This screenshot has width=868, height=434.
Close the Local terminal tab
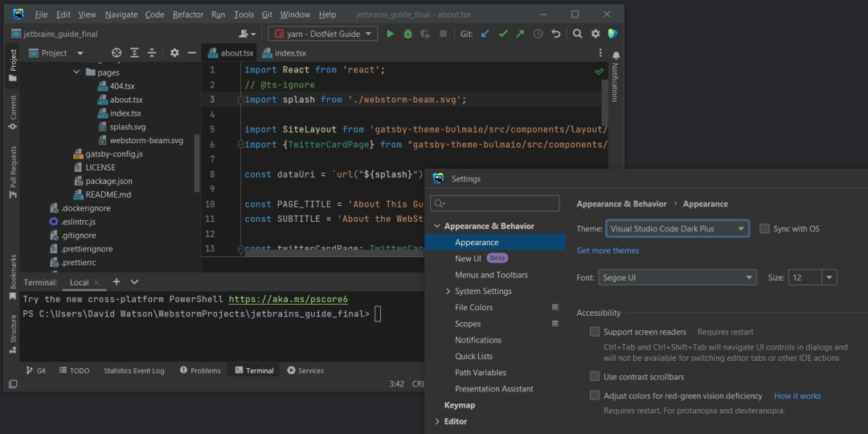[x=97, y=282]
